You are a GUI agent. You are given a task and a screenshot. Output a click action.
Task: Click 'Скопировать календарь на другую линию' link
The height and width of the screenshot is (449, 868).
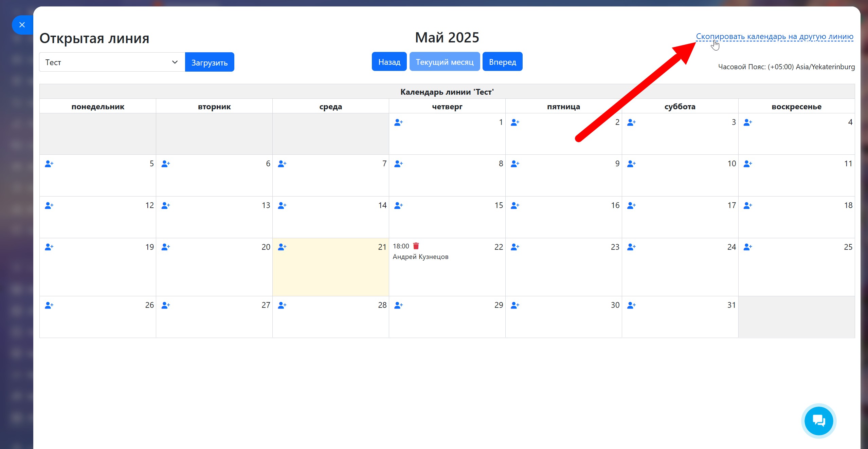pyautogui.click(x=774, y=37)
